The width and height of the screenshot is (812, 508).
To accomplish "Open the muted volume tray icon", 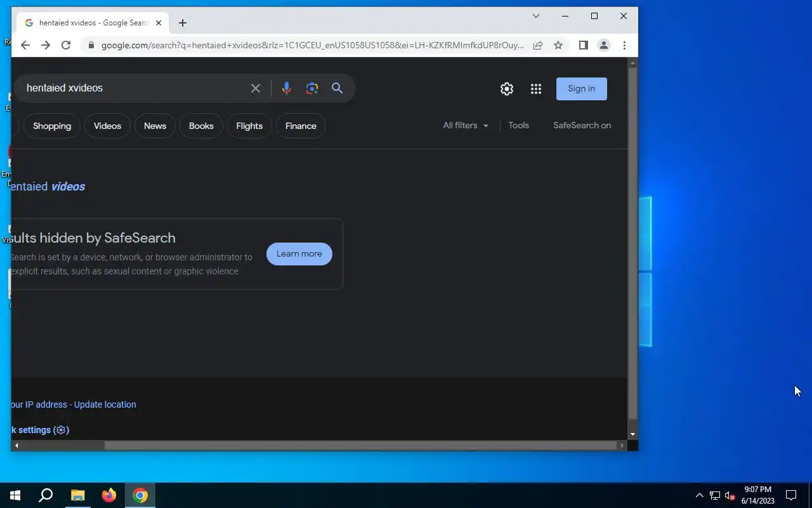I will [730, 495].
